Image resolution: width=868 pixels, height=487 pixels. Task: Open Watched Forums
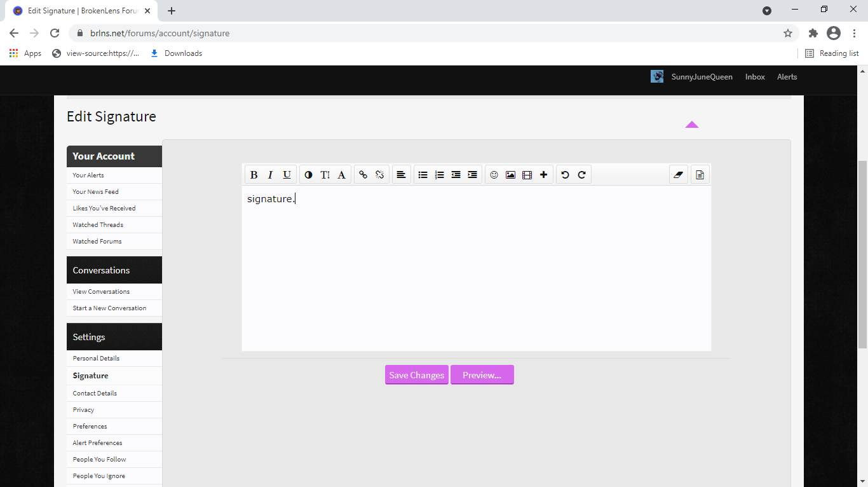(114, 242)
